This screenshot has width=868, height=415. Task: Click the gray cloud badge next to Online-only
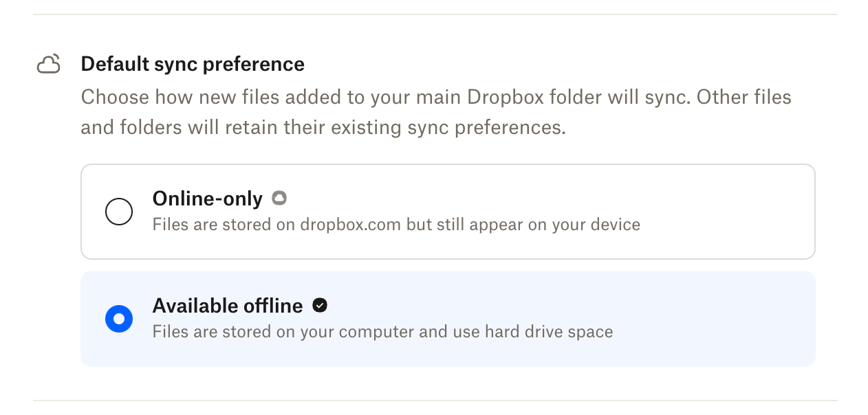(279, 199)
